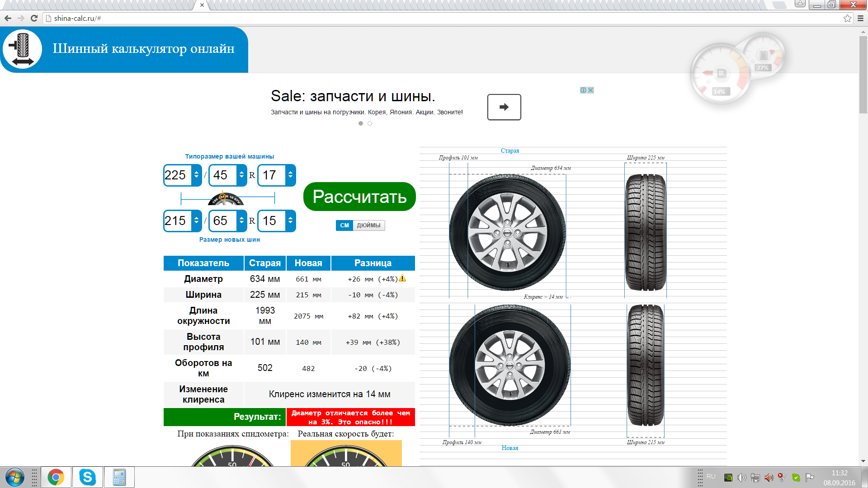Click diameter warning triangle icon
The width and height of the screenshot is (868, 488).
402,278
